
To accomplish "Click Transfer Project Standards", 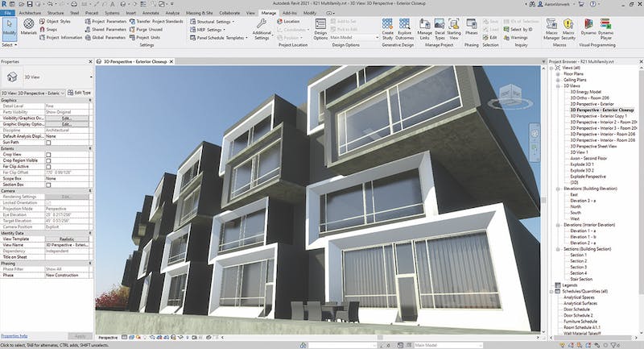I will (156, 22).
